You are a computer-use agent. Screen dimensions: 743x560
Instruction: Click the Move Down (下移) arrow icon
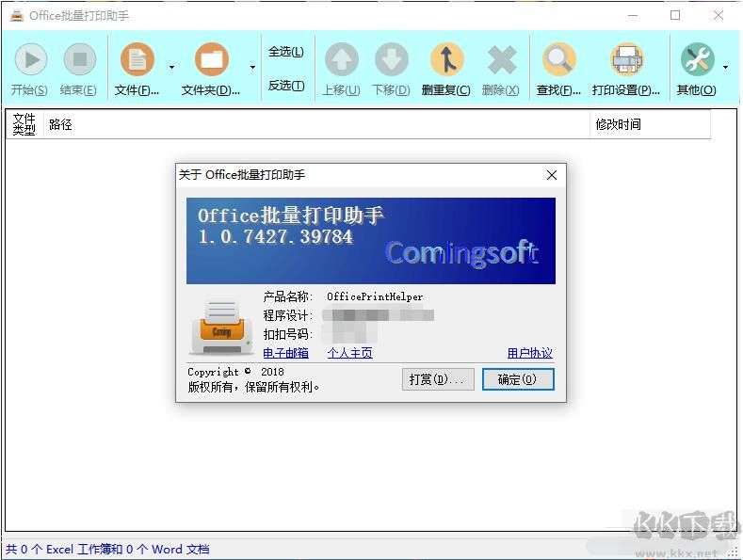tap(392, 59)
